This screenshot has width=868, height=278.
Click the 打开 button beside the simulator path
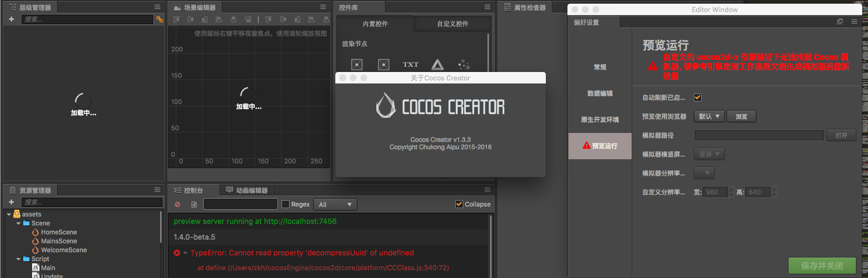(841, 135)
